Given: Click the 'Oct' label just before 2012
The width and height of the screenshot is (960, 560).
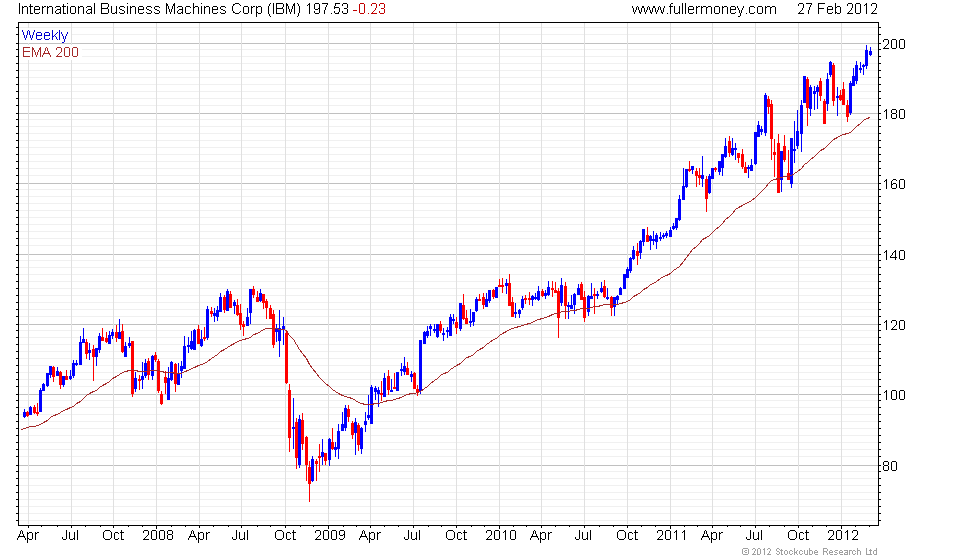Looking at the screenshot, I should click(798, 536).
